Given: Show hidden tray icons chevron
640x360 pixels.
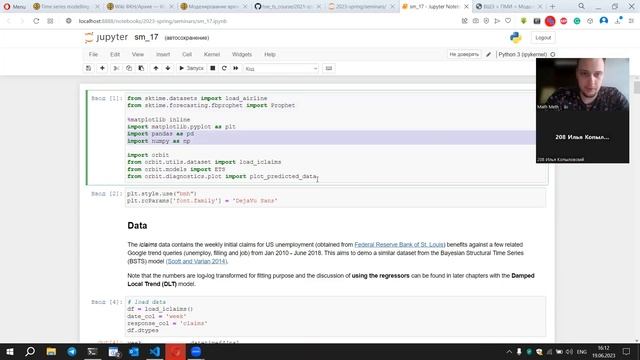Looking at the screenshot, I should 509,351.
